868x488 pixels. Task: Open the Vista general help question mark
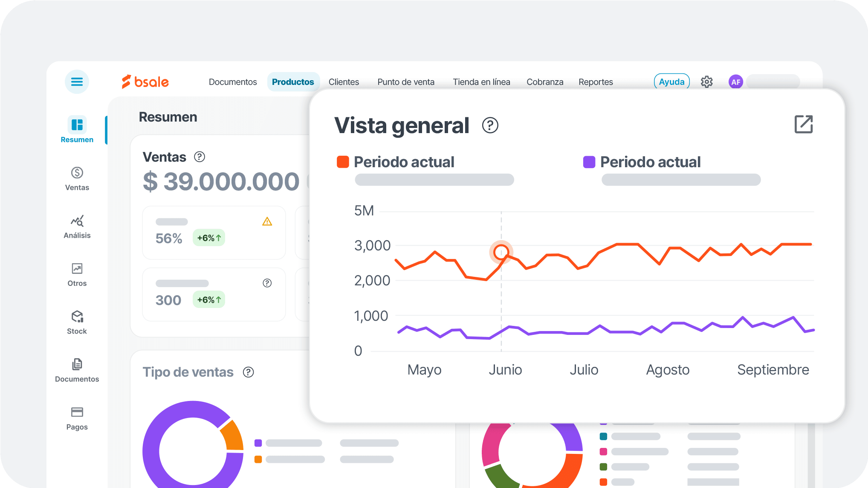[x=490, y=125]
